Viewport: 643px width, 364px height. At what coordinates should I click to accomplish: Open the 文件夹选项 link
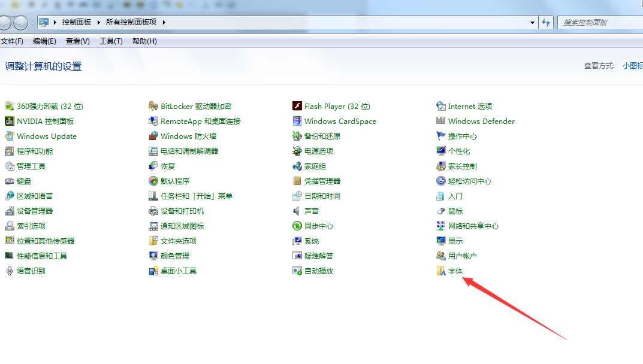[x=179, y=241]
